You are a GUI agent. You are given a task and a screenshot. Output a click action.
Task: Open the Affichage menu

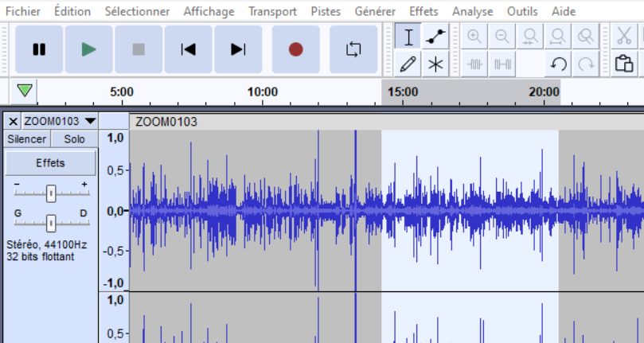tap(209, 11)
